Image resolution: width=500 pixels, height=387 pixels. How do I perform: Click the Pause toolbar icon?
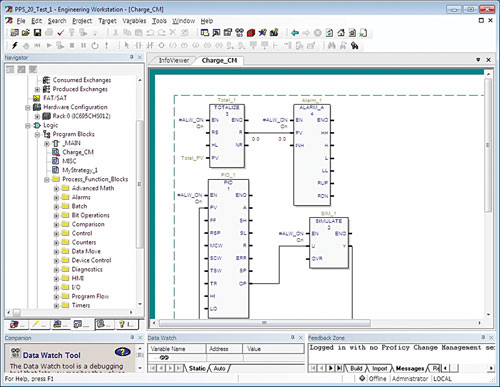point(83,45)
